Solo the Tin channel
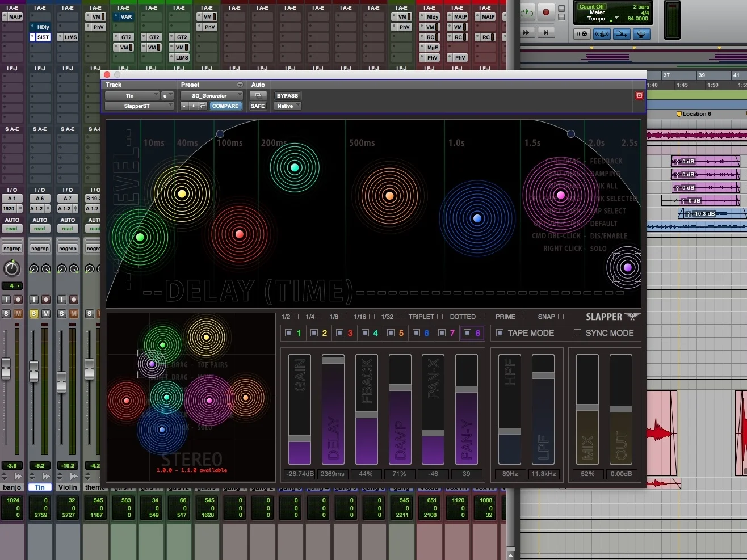747x560 pixels. pyautogui.click(x=33, y=314)
